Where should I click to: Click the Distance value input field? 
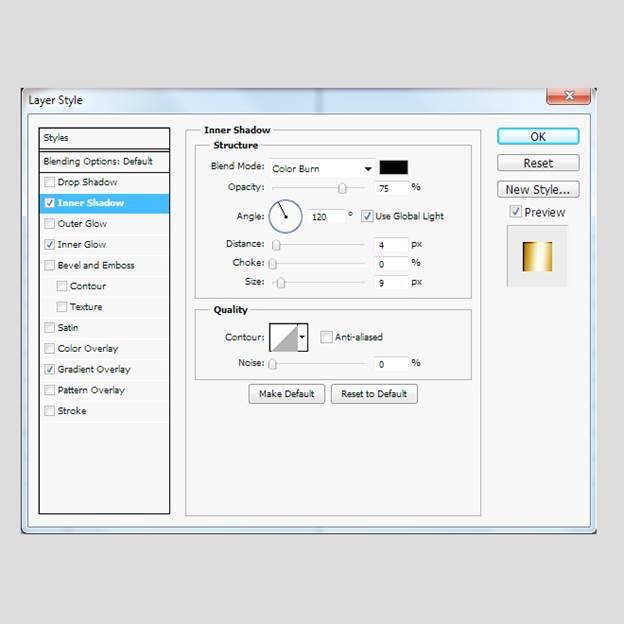(x=392, y=244)
